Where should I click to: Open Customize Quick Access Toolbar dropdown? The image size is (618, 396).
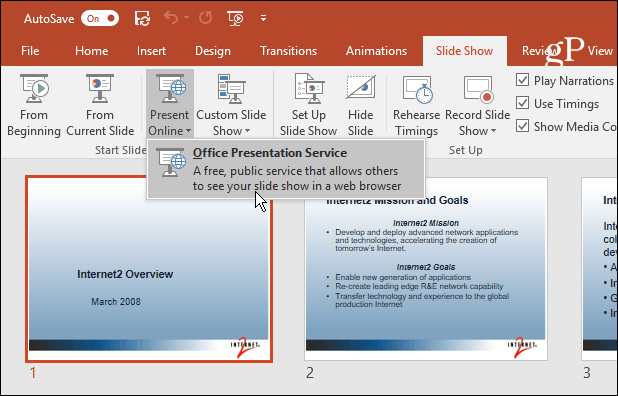pyautogui.click(x=263, y=18)
